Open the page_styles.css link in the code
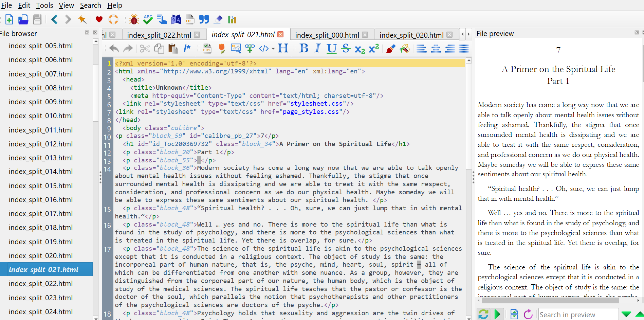The image size is (644, 320). (x=311, y=112)
